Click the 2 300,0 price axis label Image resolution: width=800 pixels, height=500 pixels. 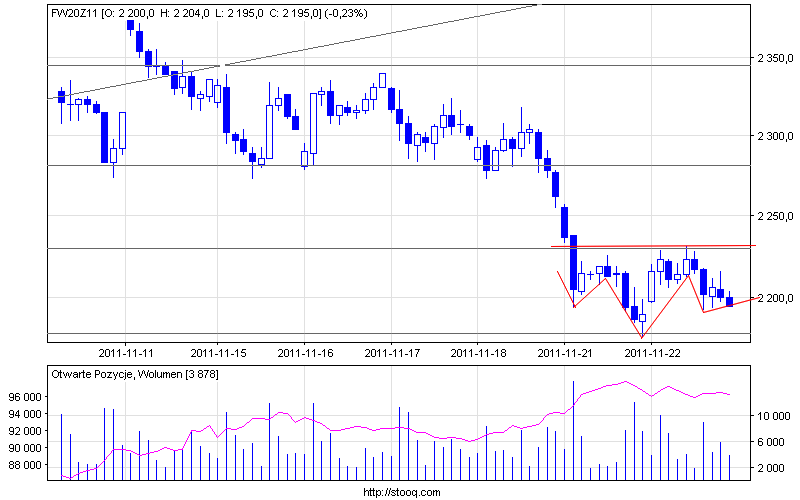(x=776, y=136)
